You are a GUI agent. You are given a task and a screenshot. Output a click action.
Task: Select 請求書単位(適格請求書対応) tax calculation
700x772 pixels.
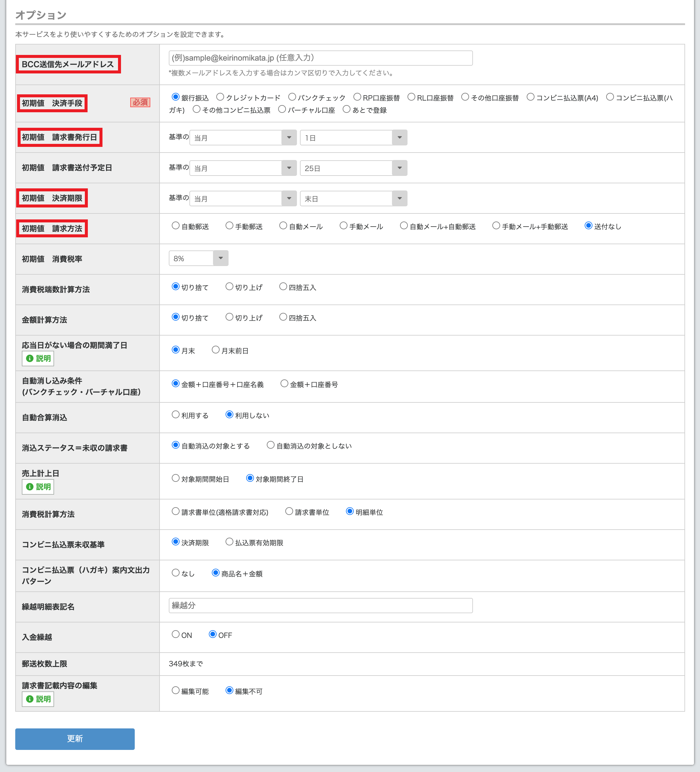[175, 511]
